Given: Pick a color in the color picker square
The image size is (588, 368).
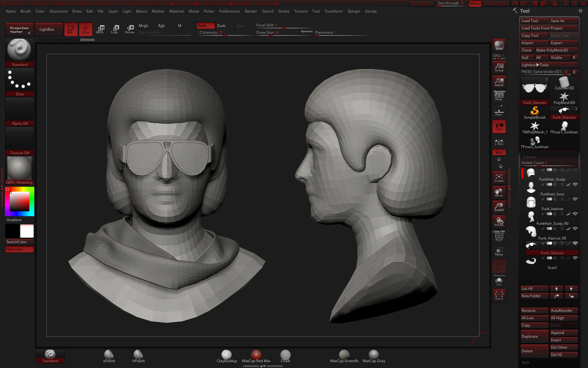Looking at the screenshot, I should (x=20, y=201).
